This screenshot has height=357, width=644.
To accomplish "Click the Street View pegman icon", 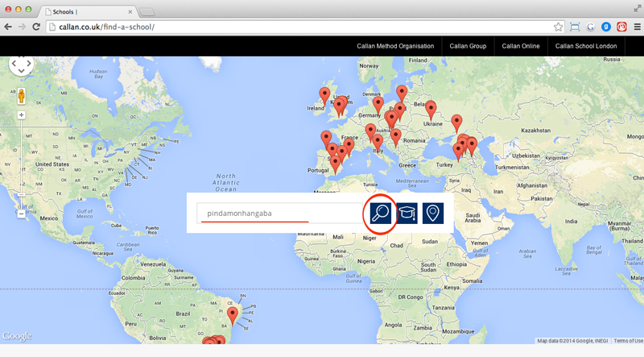I will point(22,96).
